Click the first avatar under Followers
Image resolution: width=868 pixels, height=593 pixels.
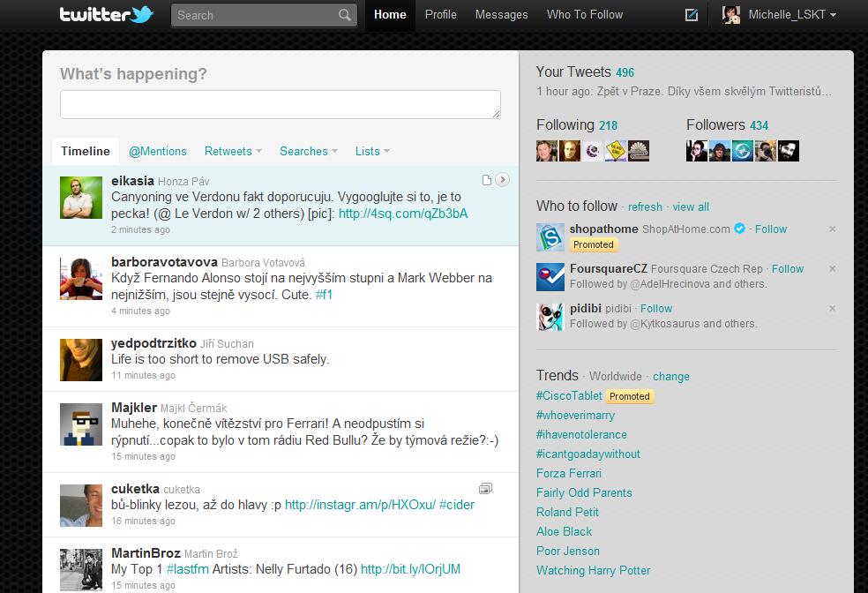[697, 151]
